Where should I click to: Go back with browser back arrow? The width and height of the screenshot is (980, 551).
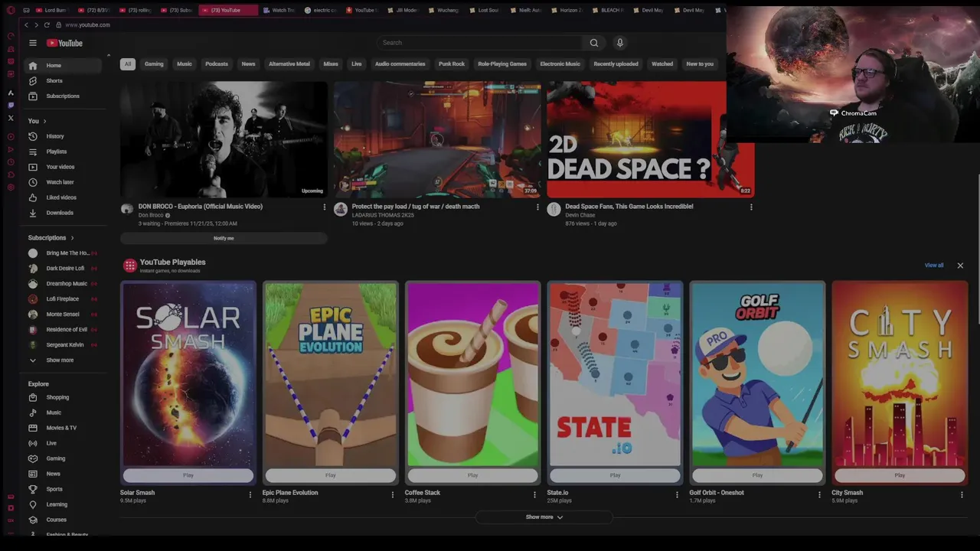(26, 25)
